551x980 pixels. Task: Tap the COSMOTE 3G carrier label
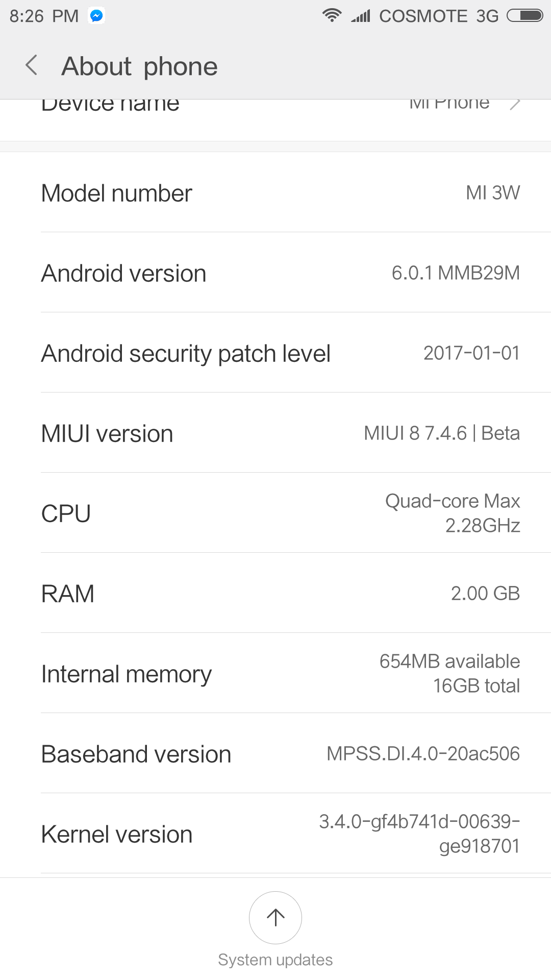click(439, 16)
